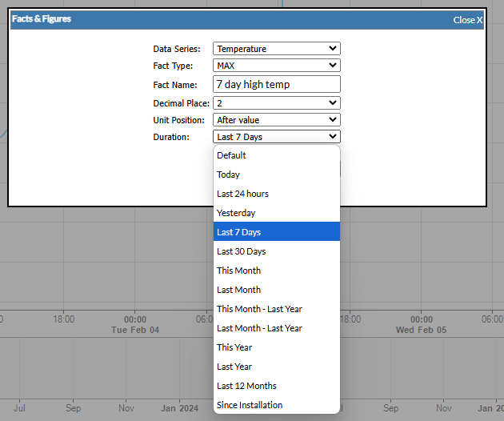
Task: Choose This Year duration
Action: [x=276, y=347]
